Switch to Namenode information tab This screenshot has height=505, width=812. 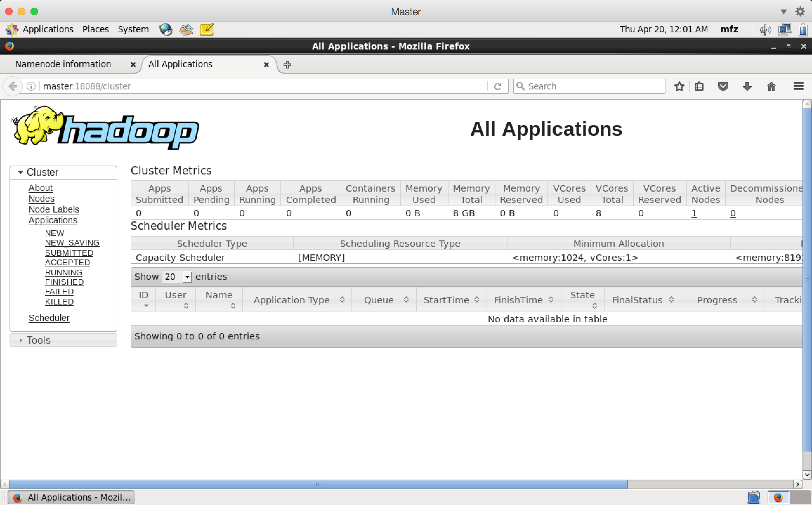(x=63, y=64)
